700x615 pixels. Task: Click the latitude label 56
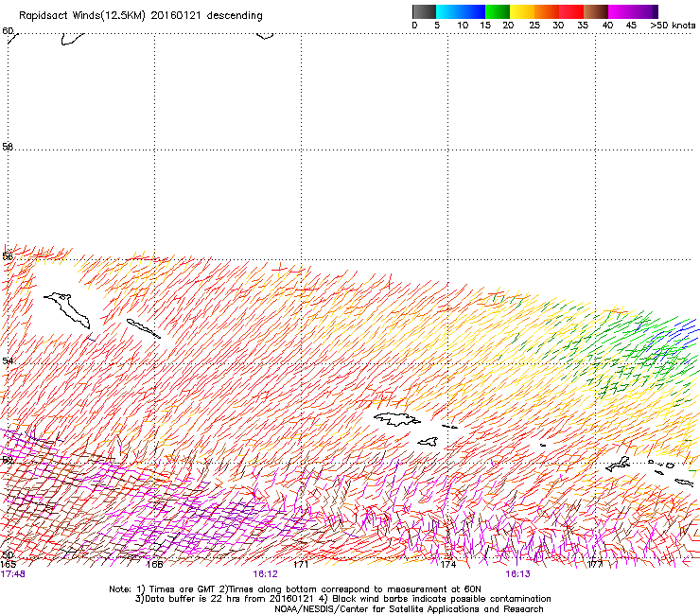pos(8,256)
